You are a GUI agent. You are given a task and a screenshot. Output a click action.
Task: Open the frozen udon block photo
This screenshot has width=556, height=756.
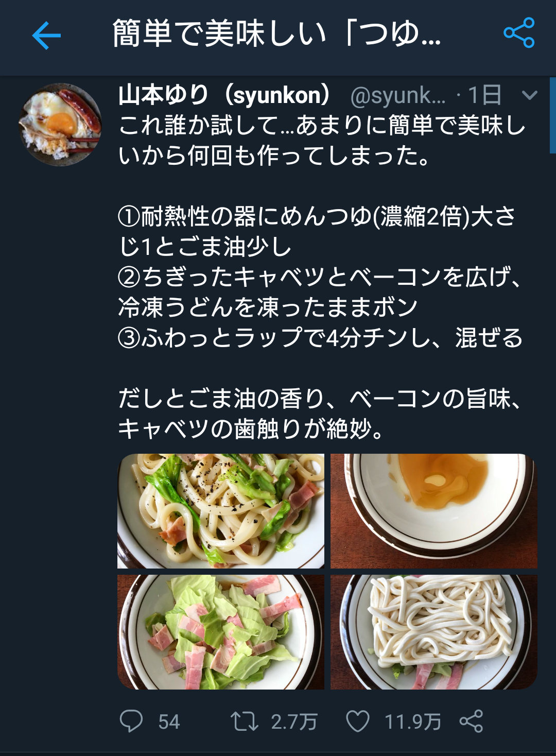433,632
